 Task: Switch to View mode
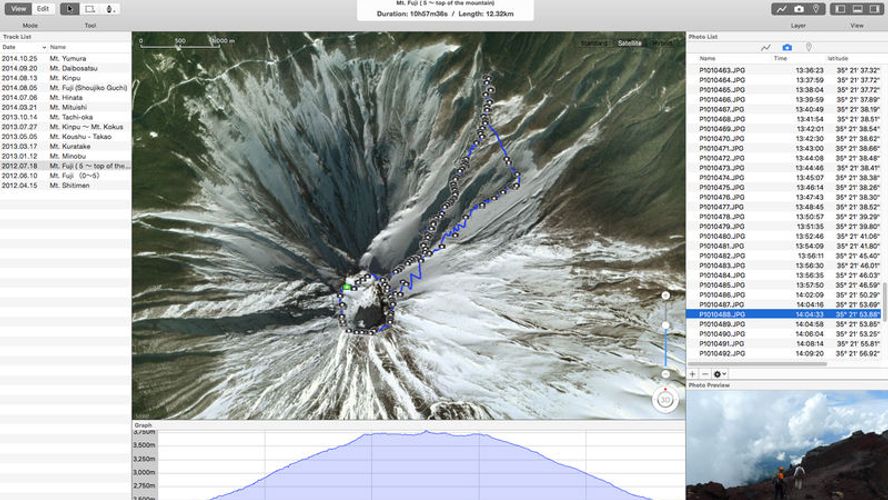18,9
